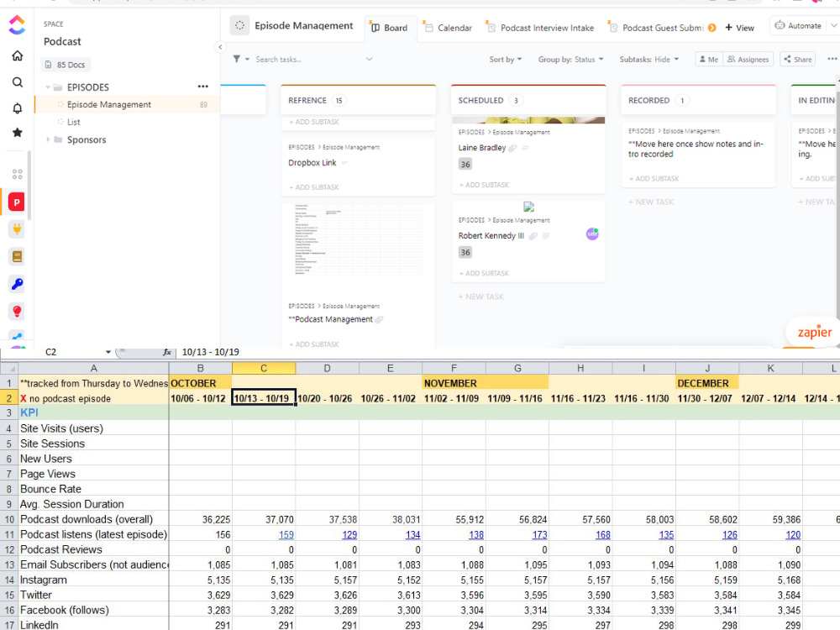Open Subtasks: Hide dropdown
The width and height of the screenshot is (840, 630).
(648, 60)
